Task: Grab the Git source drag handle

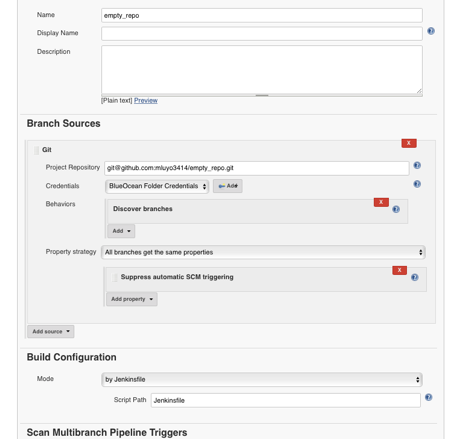Action: point(36,150)
